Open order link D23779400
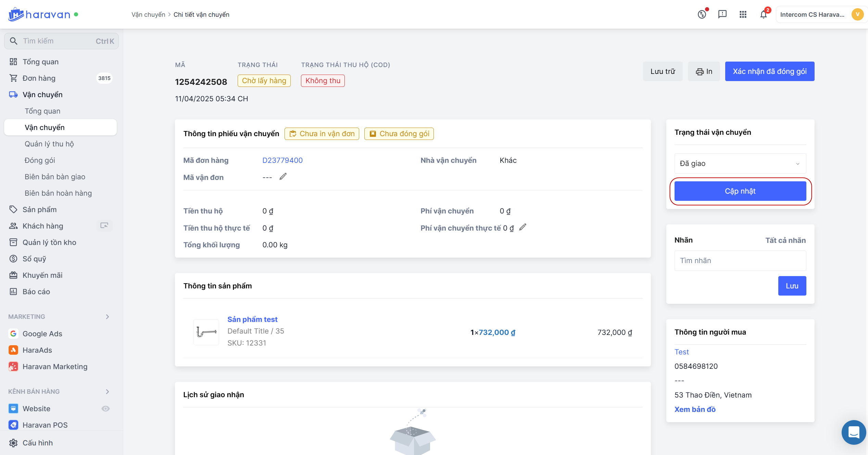 pos(282,160)
